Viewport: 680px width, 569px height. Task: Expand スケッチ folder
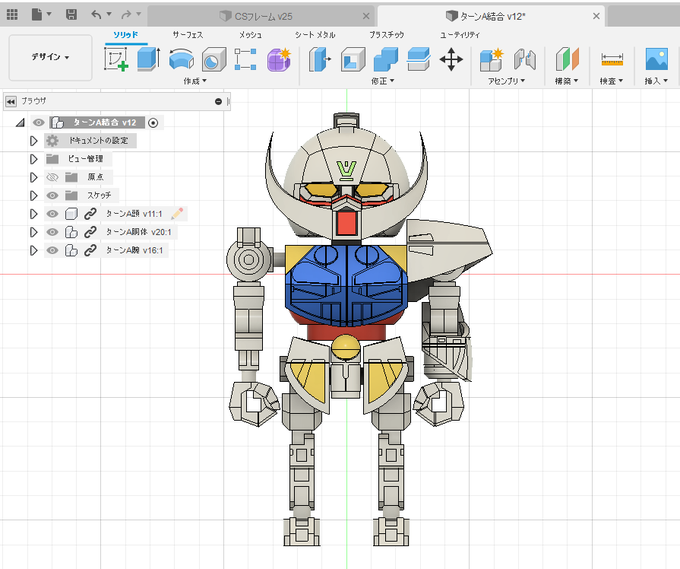coord(33,196)
